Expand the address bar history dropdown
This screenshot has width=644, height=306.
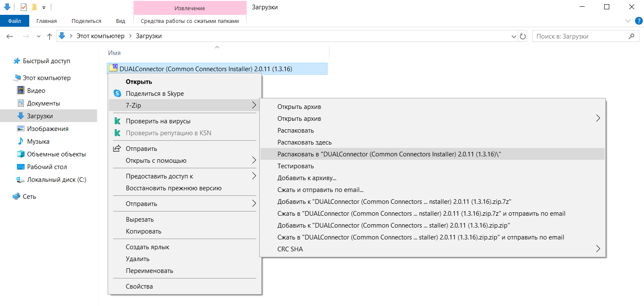(514, 36)
